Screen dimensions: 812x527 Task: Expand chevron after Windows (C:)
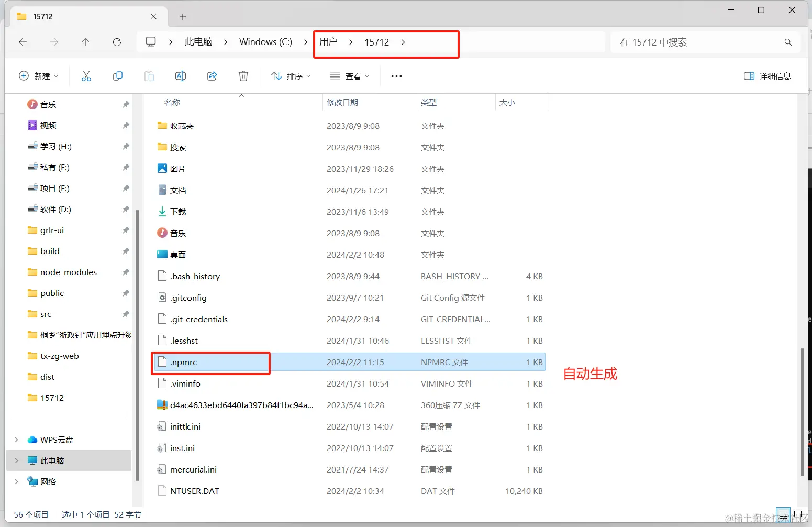(306, 42)
